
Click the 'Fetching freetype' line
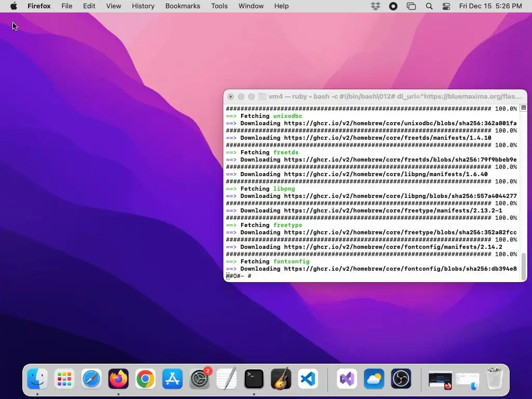[x=264, y=225]
